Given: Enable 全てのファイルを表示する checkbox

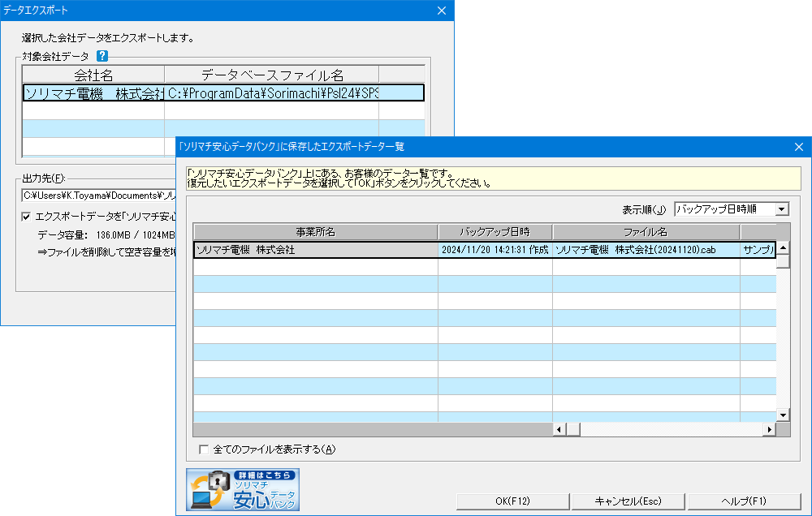Looking at the screenshot, I should click(204, 449).
